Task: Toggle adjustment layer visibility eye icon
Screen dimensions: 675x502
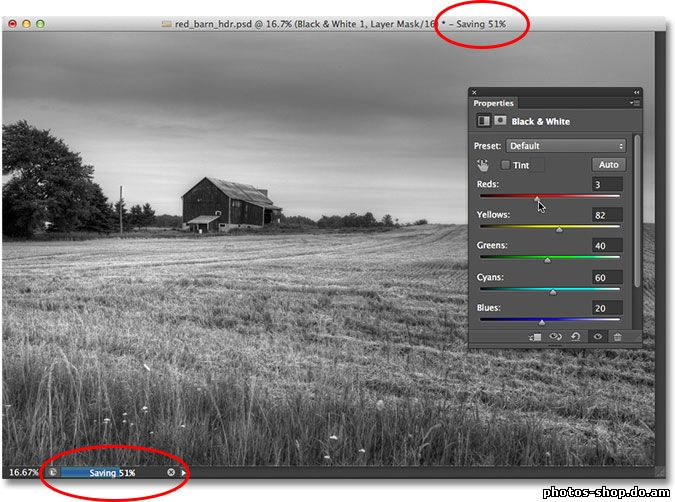Action: tap(597, 337)
